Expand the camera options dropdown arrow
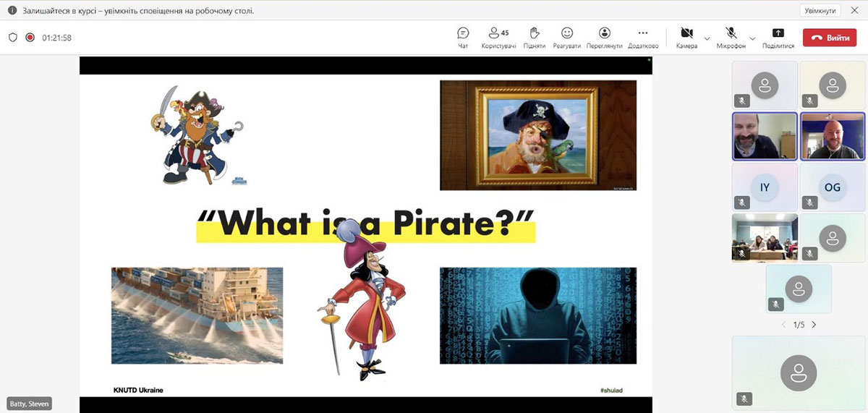This screenshot has width=868, height=413. [707, 38]
